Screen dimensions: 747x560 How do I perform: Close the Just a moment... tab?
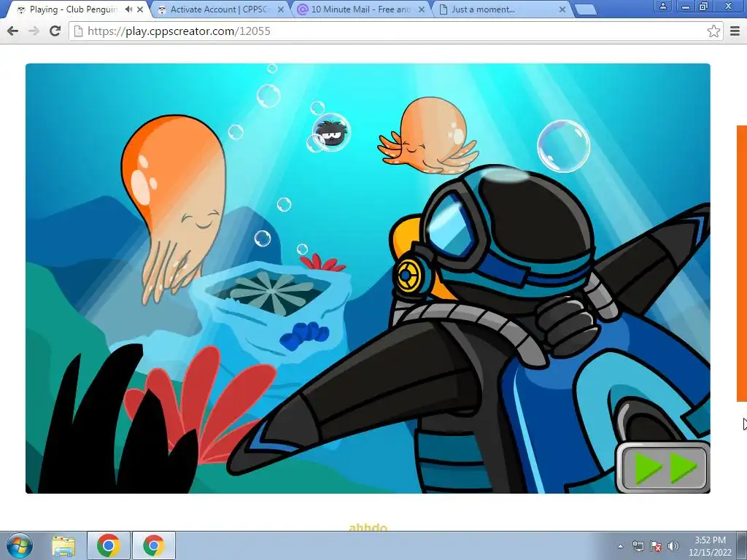coord(562,9)
